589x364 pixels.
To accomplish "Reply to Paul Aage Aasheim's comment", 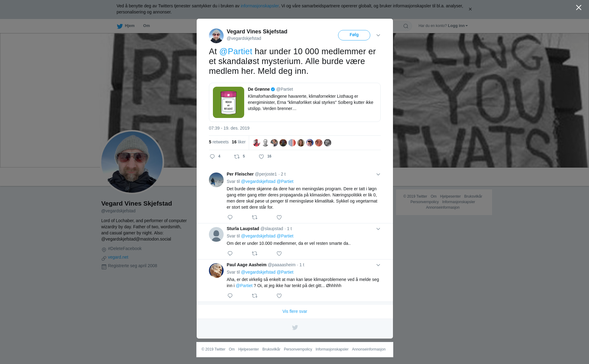I will [230, 296].
